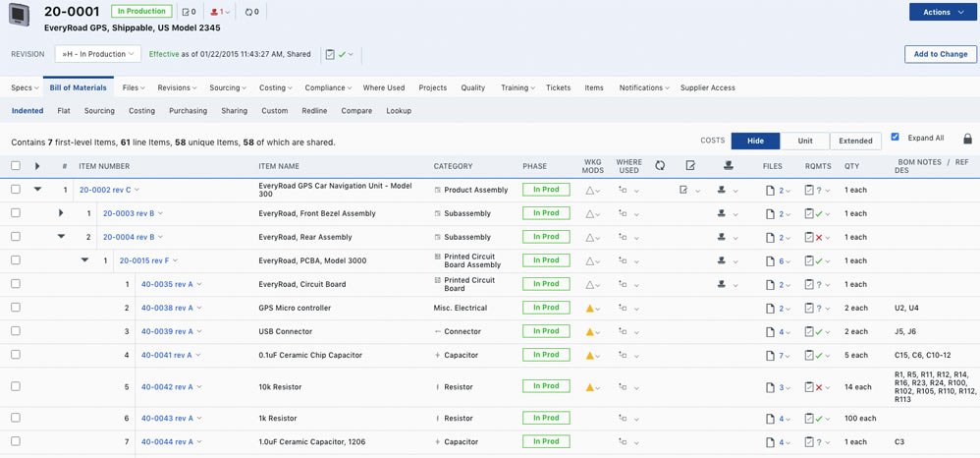The image size is (980, 458).
Task: Tick the checkbox for row 20-0004 rev B
Action: coord(16,237)
